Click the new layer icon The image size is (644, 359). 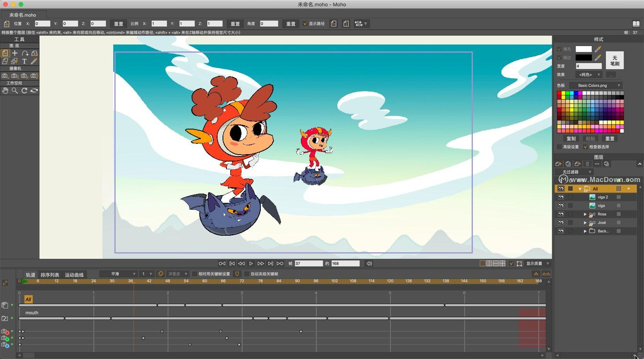pyautogui.click(x=559, y=164)
